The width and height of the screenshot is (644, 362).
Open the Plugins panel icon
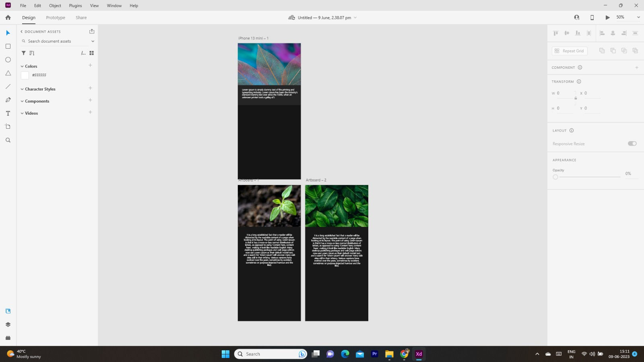8,338
